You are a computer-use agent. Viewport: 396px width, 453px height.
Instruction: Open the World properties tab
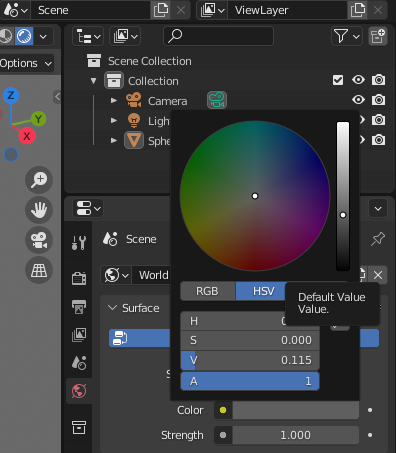[x=79, y=391]
